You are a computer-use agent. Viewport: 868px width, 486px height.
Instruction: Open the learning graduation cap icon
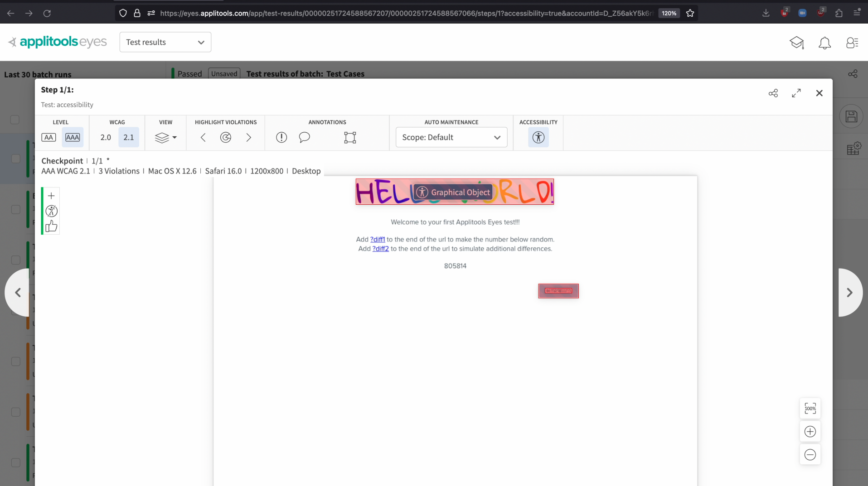796,43
